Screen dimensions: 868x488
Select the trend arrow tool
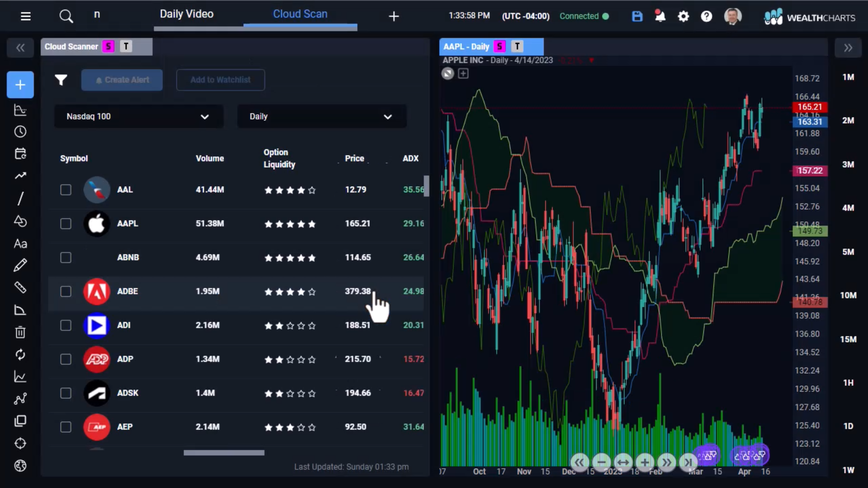[20, 176]
